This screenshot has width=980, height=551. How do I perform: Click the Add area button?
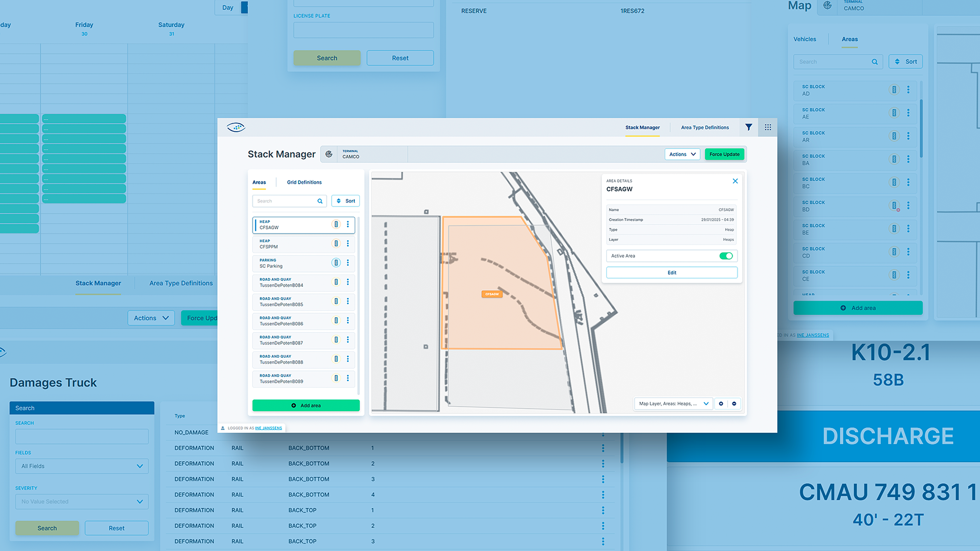[305, 405]
